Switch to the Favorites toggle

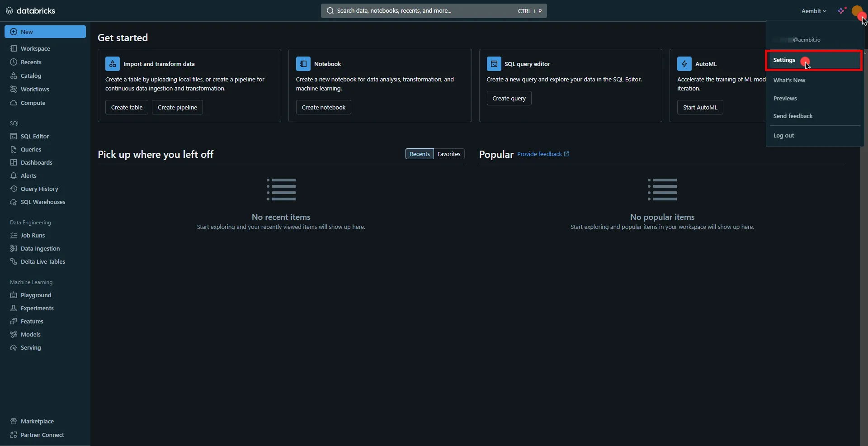tap(448, 154)
